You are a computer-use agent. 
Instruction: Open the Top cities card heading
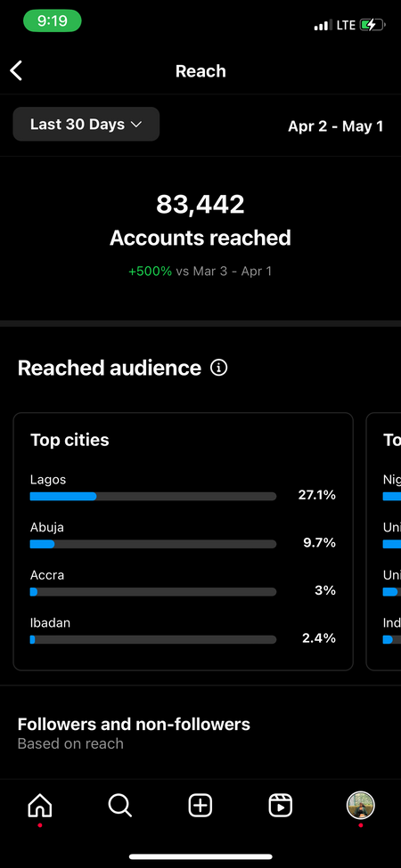70,440
